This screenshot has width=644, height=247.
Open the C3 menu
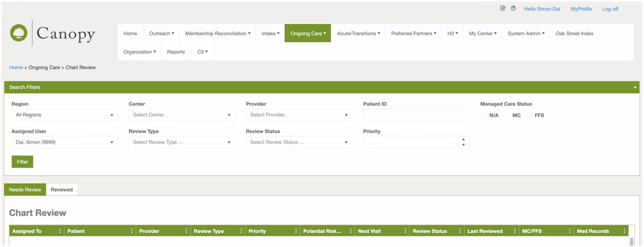202,52
